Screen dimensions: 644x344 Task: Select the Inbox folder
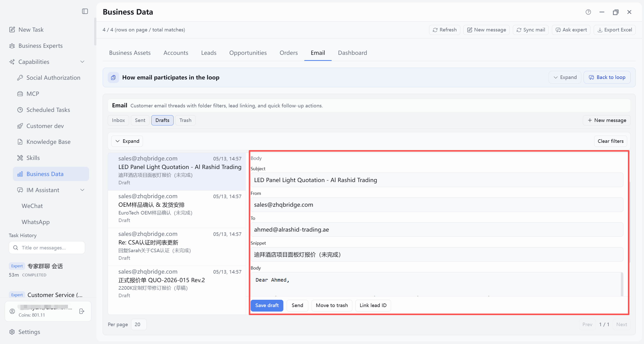[118, 120]
